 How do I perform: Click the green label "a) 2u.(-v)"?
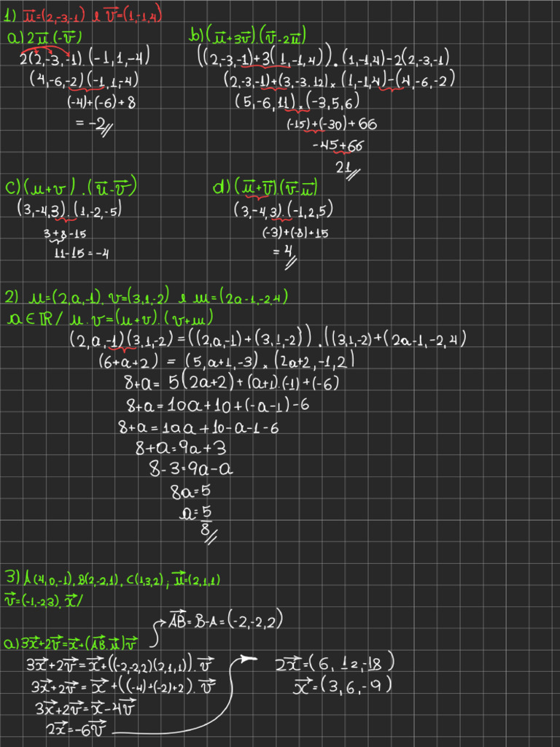46,38
